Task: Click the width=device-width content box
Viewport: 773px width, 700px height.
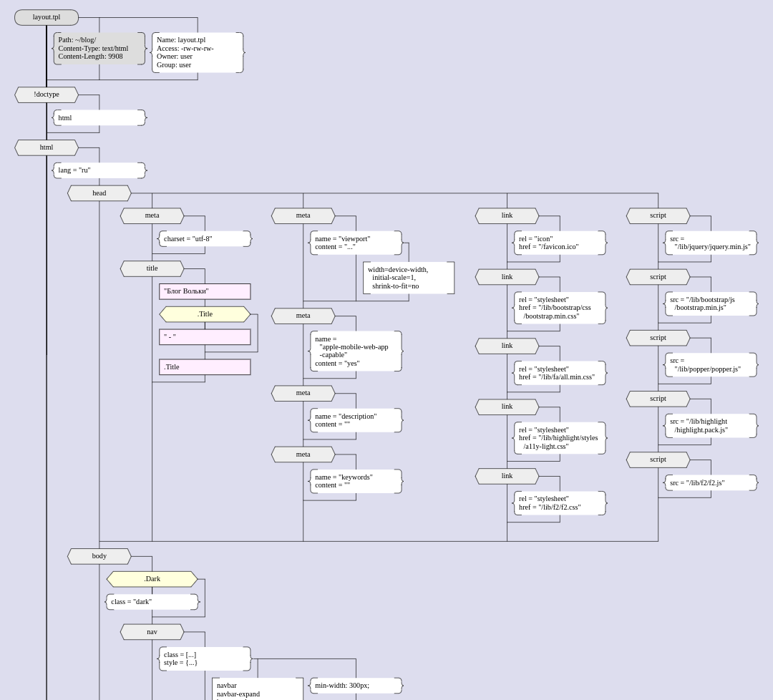Action: coord(409,278)
